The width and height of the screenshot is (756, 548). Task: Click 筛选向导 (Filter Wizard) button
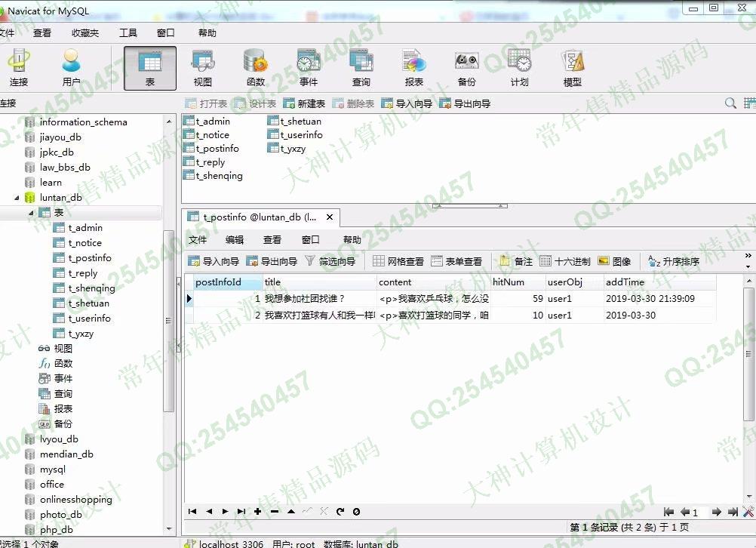[330, 261]
